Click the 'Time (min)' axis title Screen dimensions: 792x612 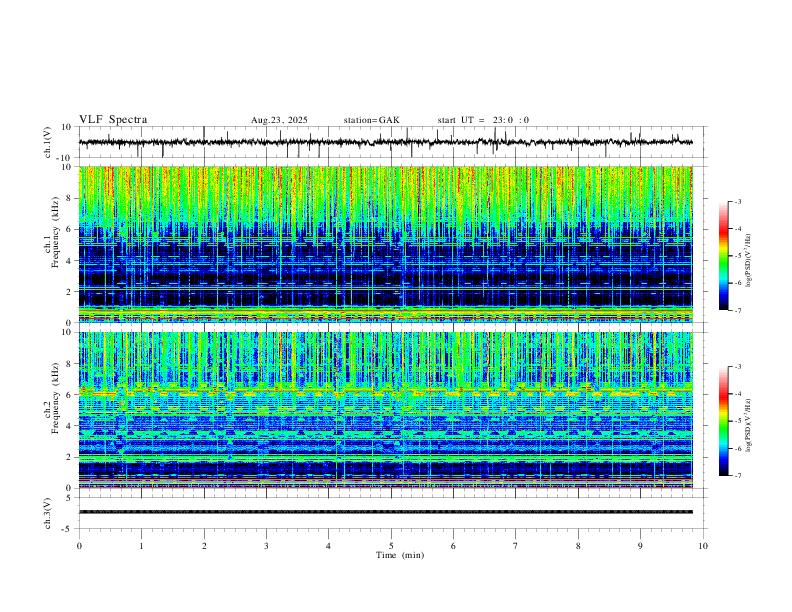point(400,555)
